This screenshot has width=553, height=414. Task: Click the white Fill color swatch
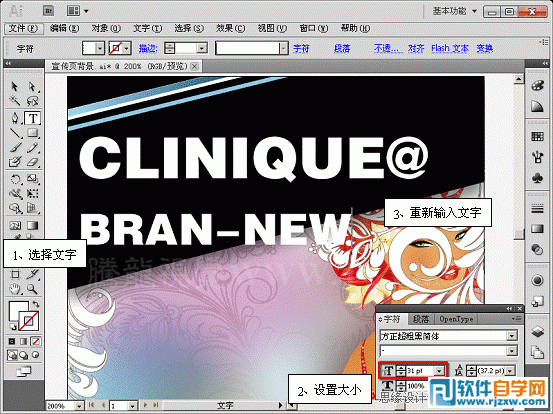14,309
